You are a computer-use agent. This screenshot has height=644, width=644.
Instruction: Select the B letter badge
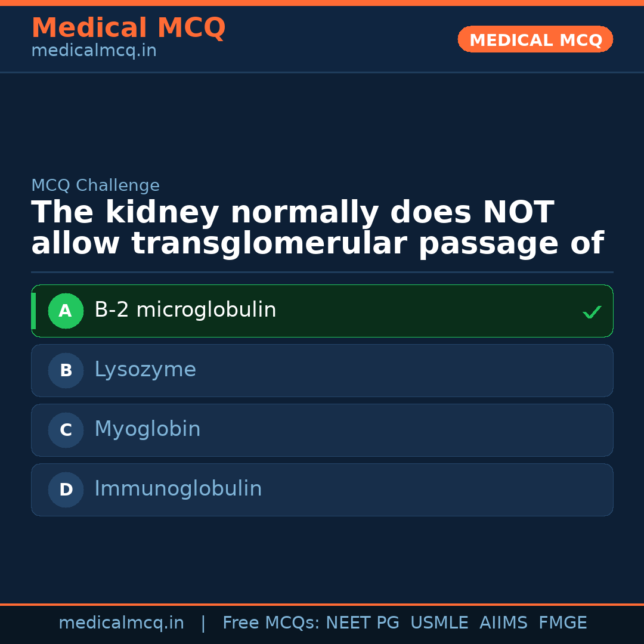66,371
